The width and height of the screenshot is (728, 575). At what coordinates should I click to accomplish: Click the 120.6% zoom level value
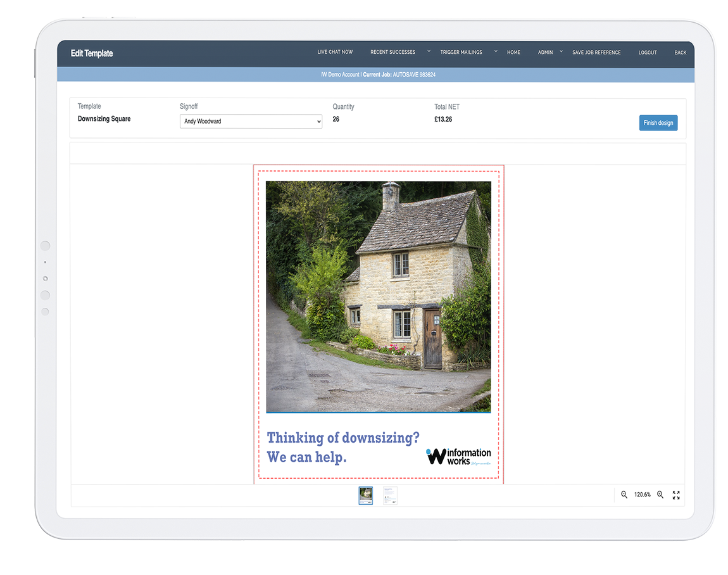click(x=642, y=495)
